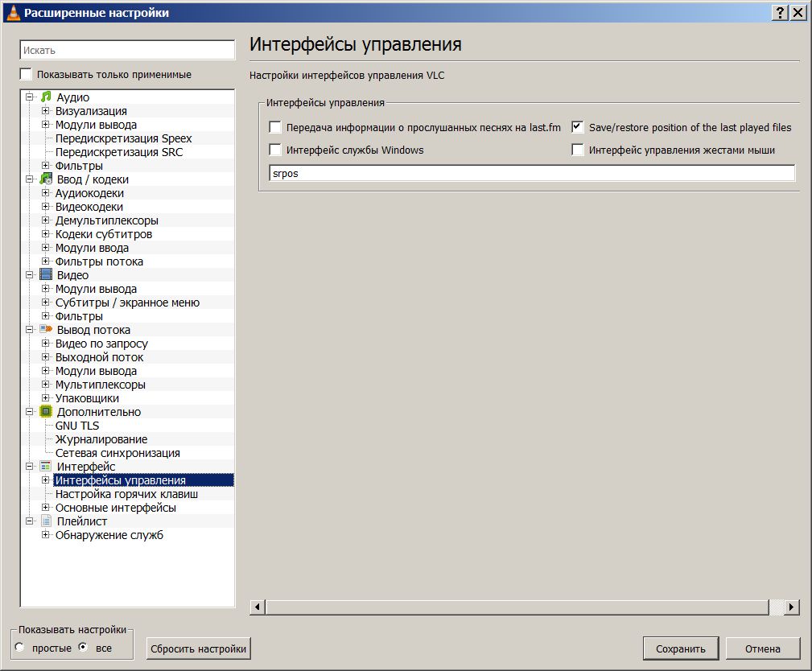Screen dimensions: 812x671
Task: Collapse the Дополнительно tree section
Action: [30, 412]
